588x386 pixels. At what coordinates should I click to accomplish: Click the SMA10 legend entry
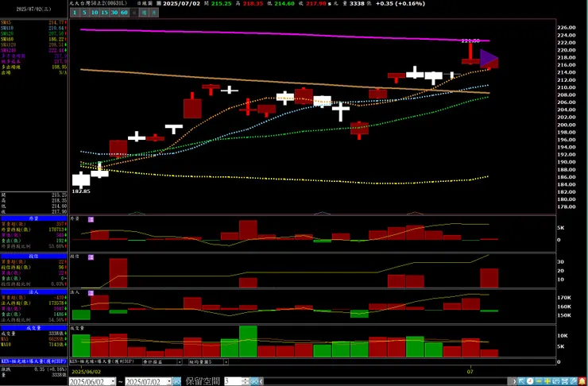(33, 28)
